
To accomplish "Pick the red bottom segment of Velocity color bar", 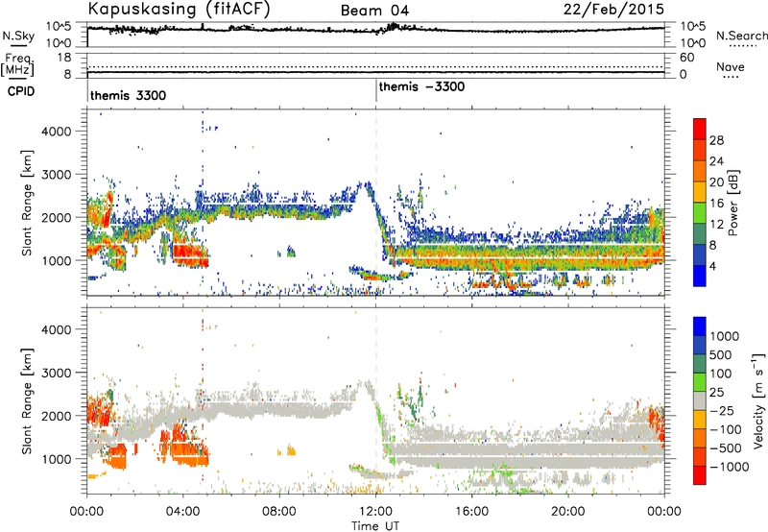I will pos(700,475).
